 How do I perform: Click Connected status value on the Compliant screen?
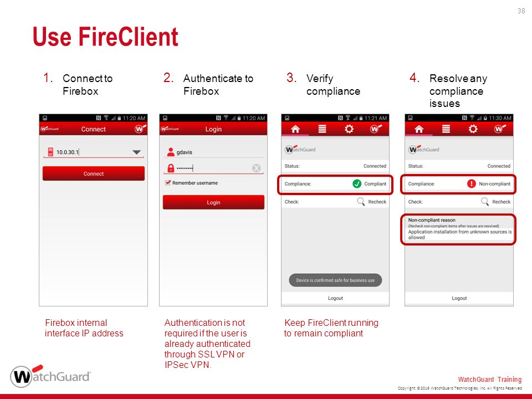pyautogui.click(x=375, y=166)
